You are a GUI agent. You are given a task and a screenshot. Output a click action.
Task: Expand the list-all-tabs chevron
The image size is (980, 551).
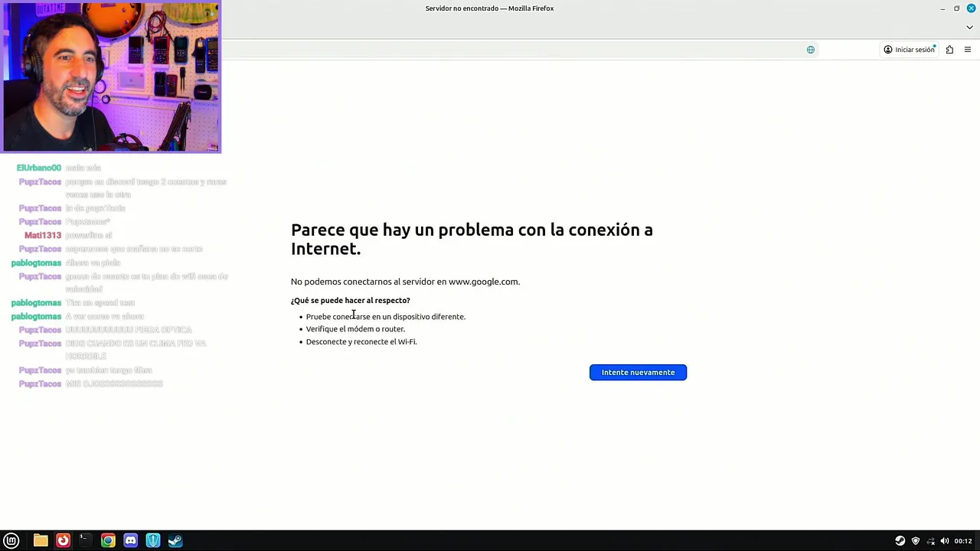(x=969, y=28)
